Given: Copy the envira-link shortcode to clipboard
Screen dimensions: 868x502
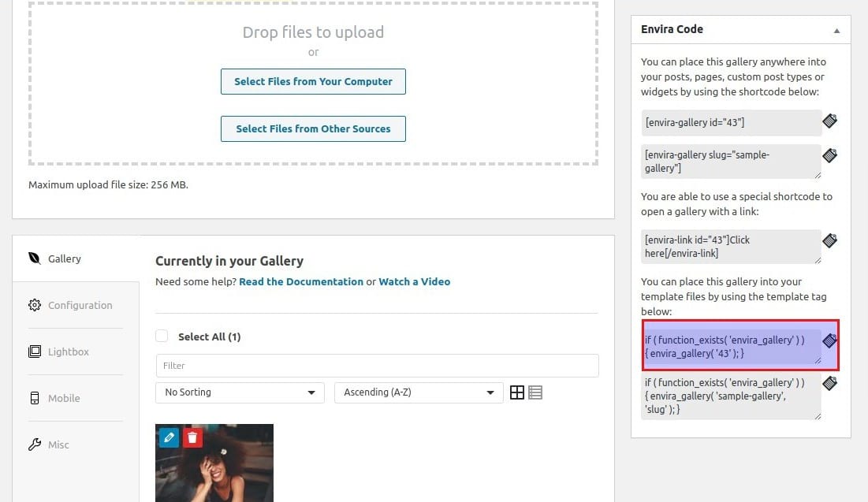Looking at the screenshot, I should [x=829, y=240].
